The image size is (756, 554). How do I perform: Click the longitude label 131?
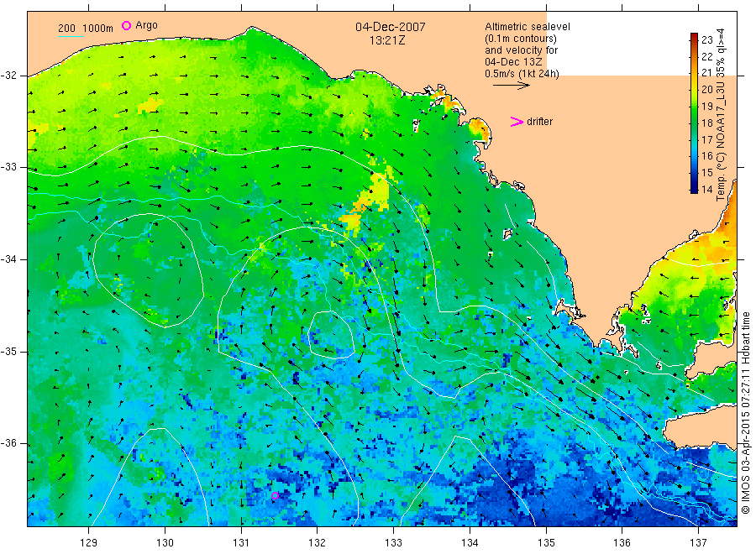pyautogui.click(x=241, y=543)
